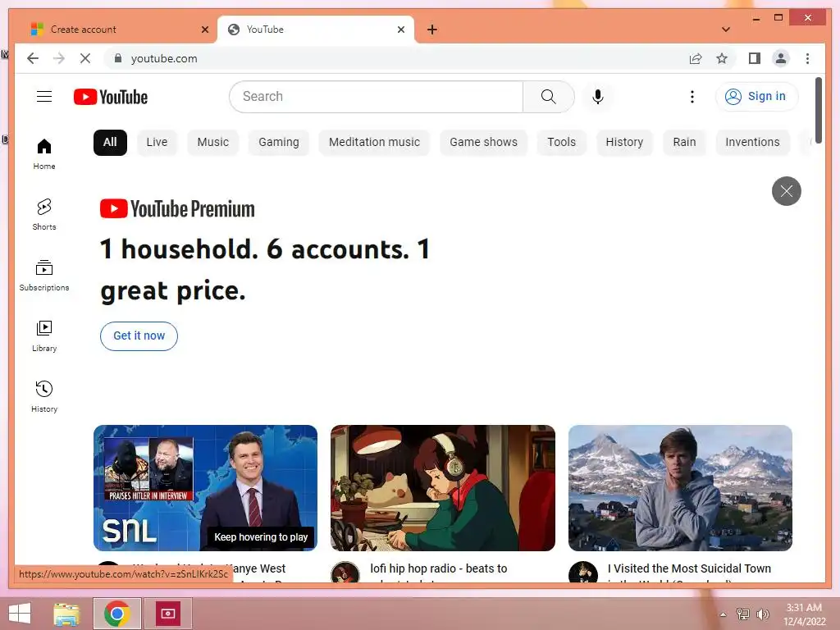Show hidden system tray icons
840x630 pixels.
[723, 614]
